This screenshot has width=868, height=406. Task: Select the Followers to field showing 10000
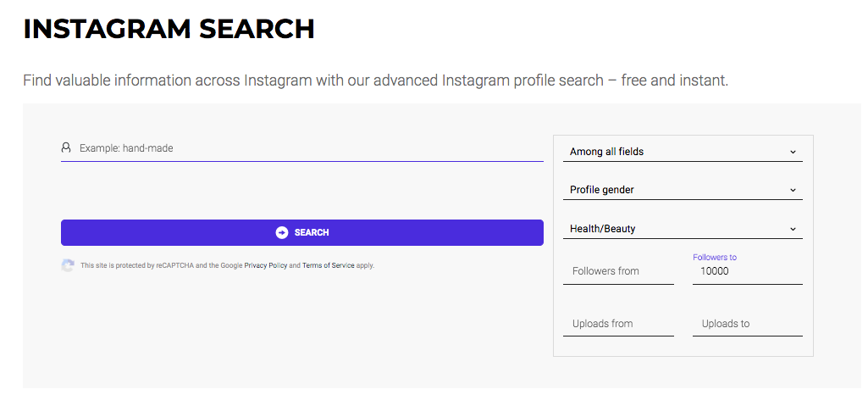(x=747, y=271)
